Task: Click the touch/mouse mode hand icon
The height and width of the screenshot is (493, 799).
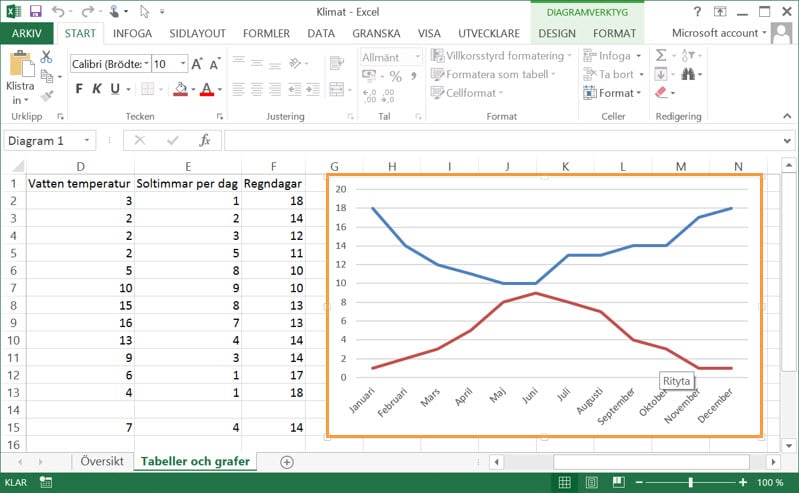Action: click(x=115, y=11)
